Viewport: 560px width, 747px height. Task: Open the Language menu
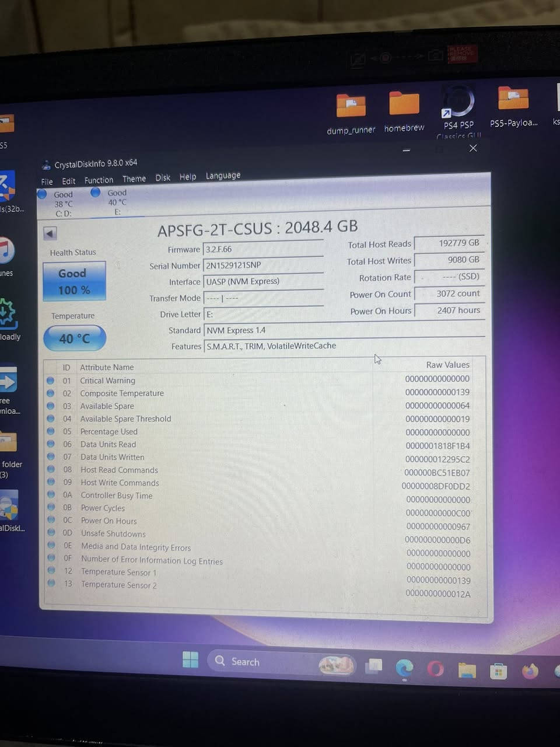click(223, 176)
